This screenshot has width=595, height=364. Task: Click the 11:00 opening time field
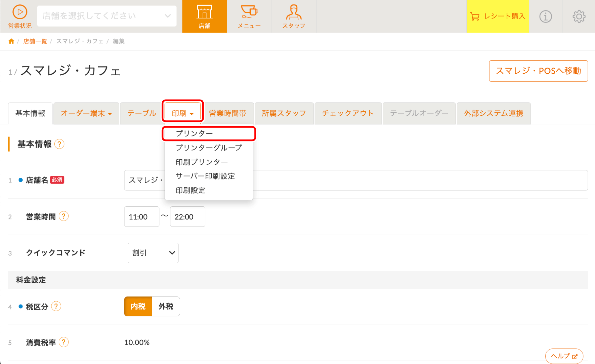coord(142,216)
